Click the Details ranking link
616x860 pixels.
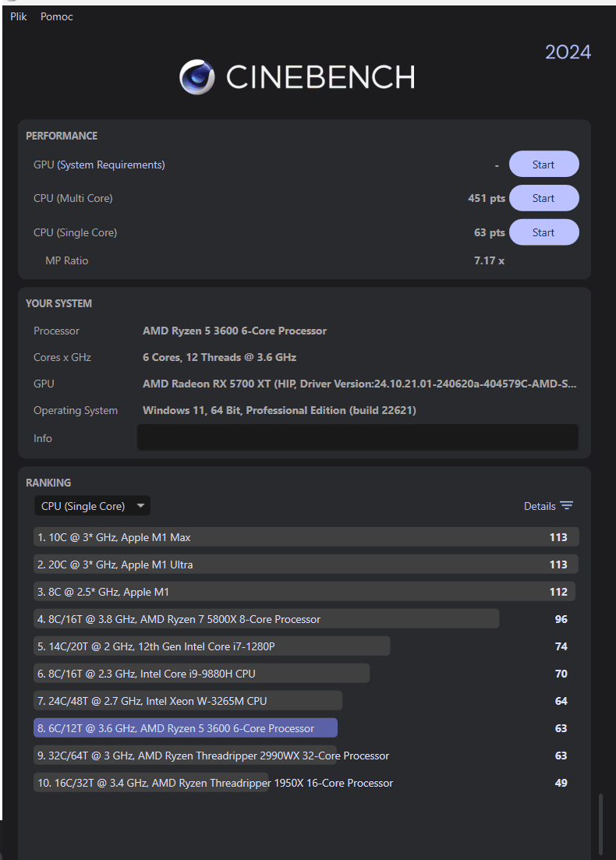[x=540, y=506]
